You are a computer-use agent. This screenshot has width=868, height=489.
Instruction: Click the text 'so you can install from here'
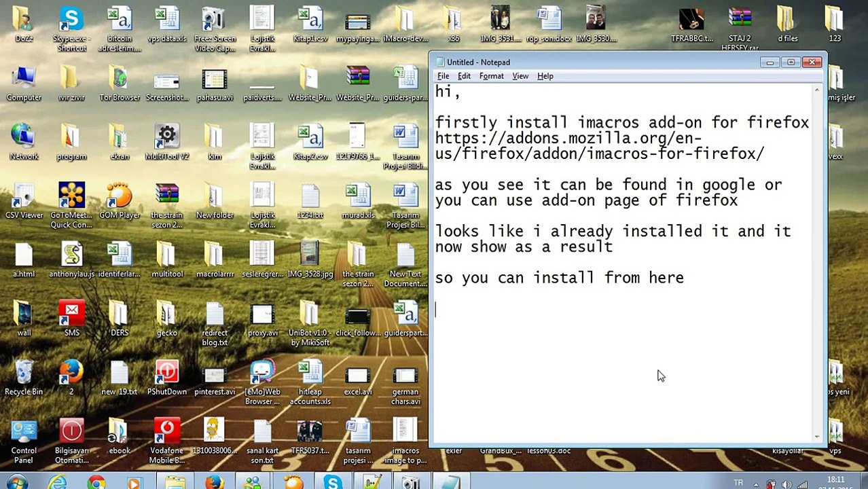[559, 278]
